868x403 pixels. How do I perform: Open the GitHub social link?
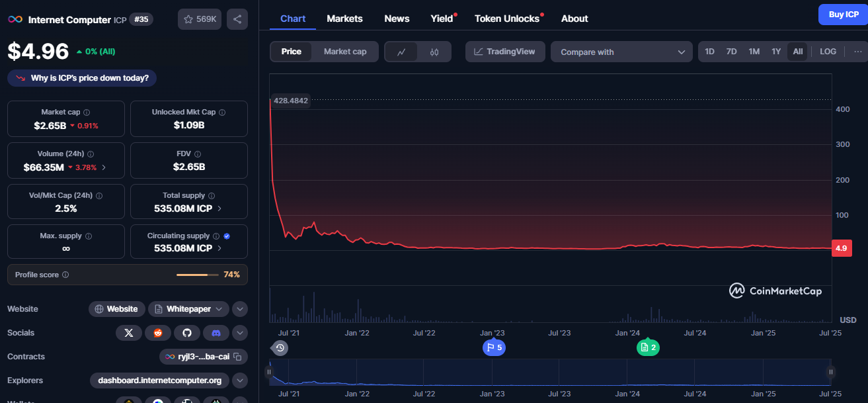coord(186,333)
